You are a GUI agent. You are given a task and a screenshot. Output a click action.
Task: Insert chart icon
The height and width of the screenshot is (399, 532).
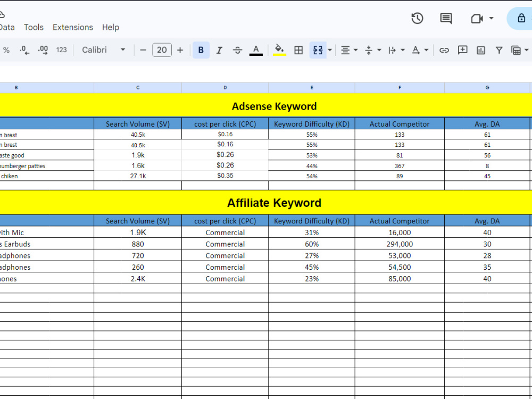[481, 50]
